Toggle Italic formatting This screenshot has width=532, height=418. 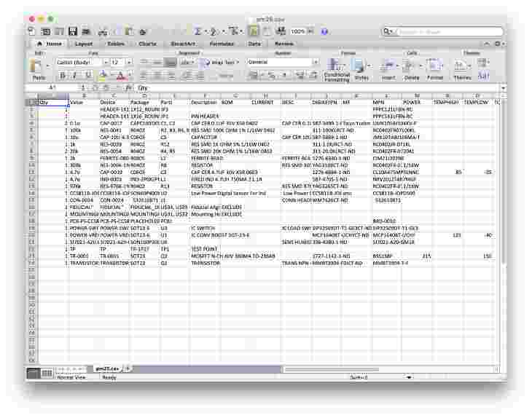(x=74, y=75)
